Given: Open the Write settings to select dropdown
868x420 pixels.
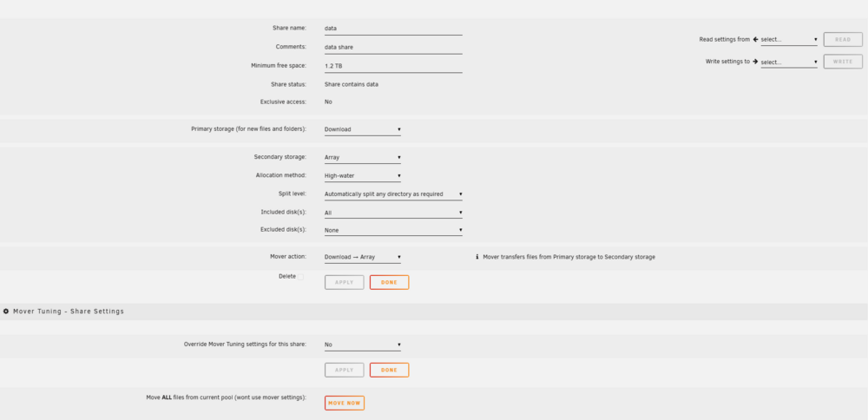Looking at the screenshot, I should 789,62.
